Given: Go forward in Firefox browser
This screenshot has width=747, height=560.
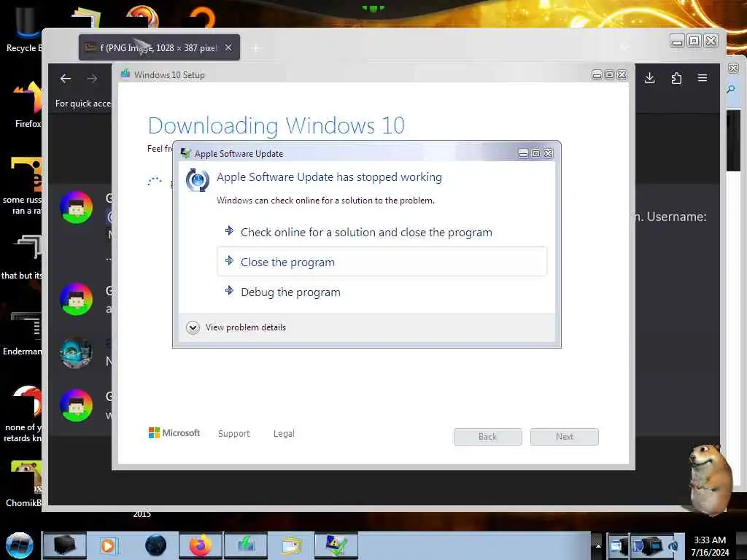Looking at the screenshot, I should coord(92,79).
